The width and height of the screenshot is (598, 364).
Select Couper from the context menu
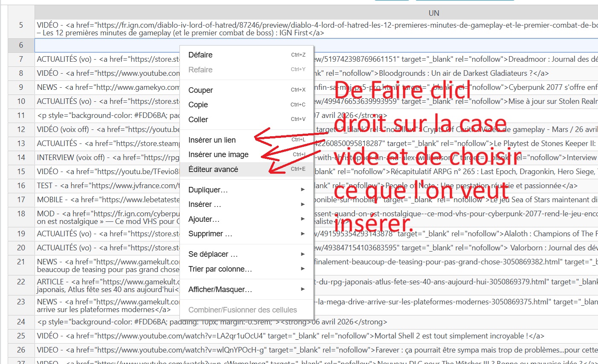(247, 90)
